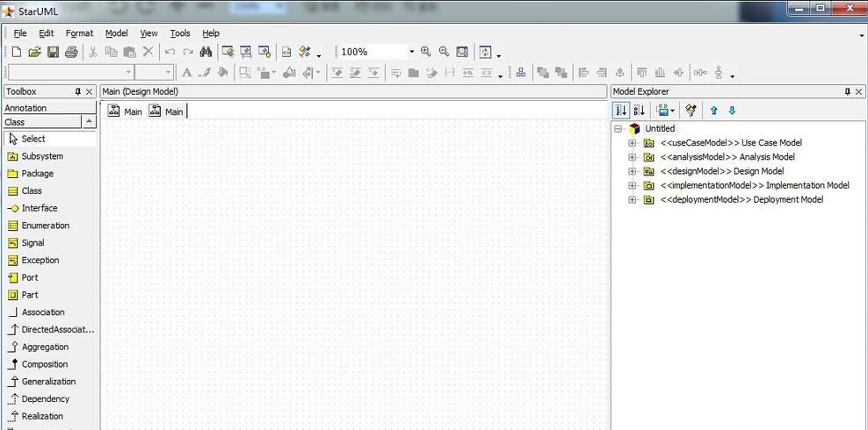Viewport: 868px width, 430px height.
Task: Open the font size combo box
Action: [x=154, y=73]
